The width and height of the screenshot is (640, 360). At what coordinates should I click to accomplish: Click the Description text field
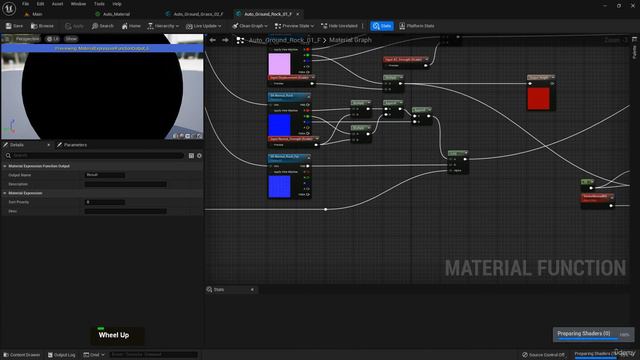(x=125, y=184)
